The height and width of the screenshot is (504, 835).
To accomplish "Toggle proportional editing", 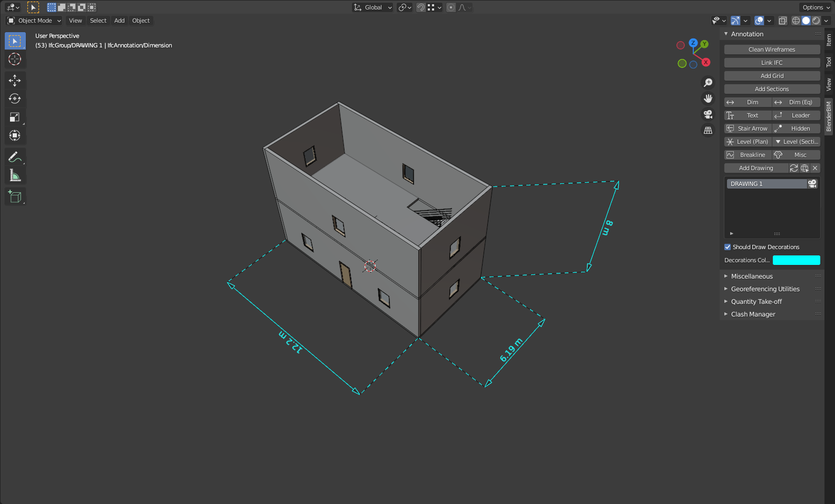I will tap(451, 7).
